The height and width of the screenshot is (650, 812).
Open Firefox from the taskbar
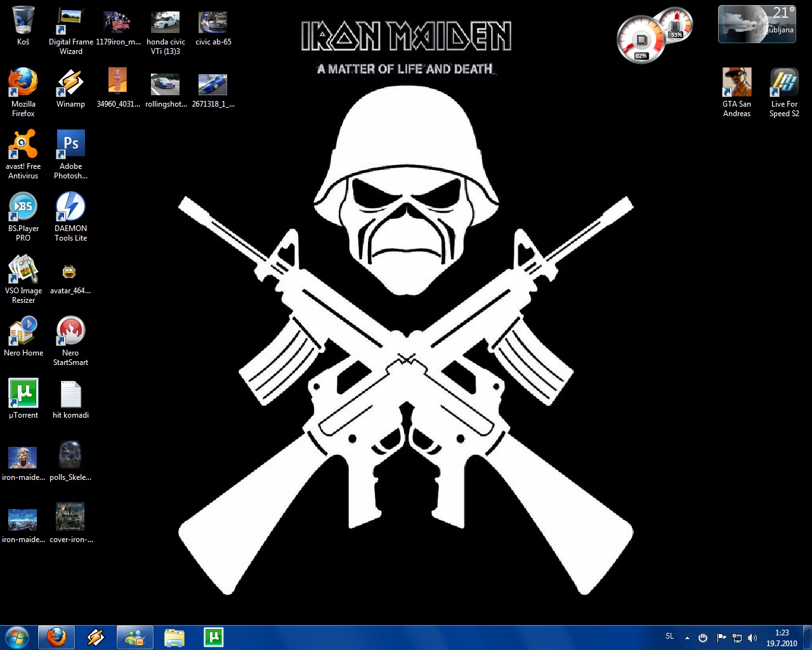point(56,637)
